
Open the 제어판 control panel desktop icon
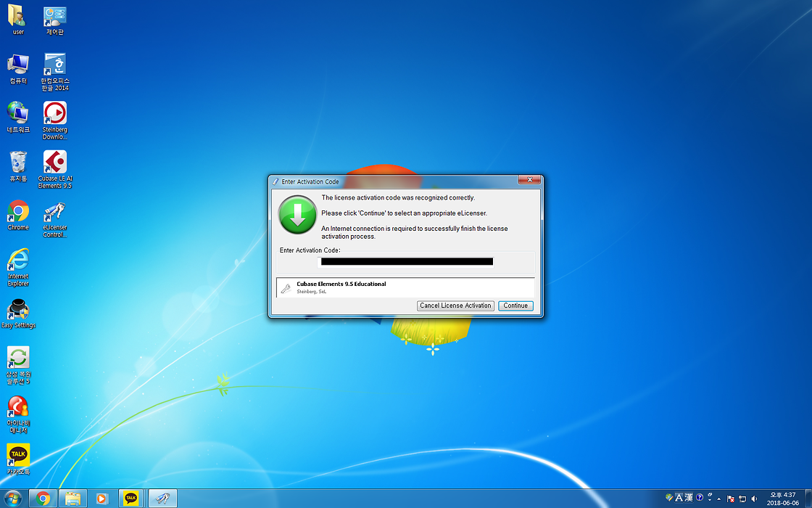[55, 21]
